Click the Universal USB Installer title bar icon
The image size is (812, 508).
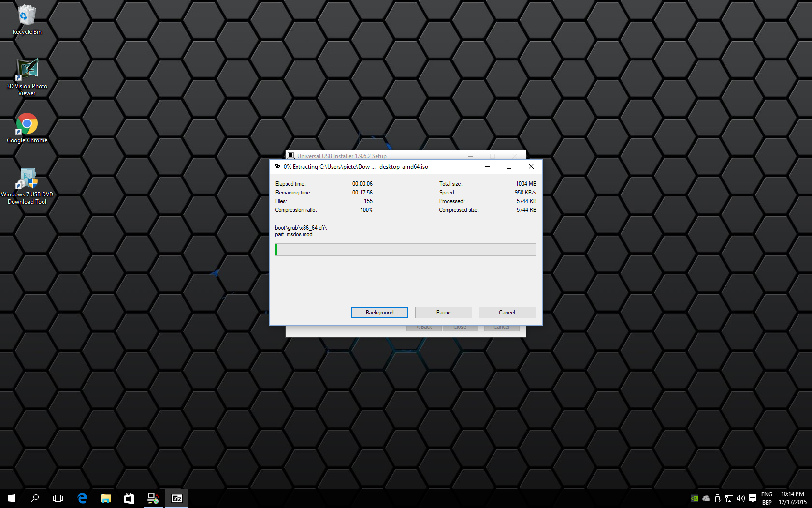click(291, 156)
